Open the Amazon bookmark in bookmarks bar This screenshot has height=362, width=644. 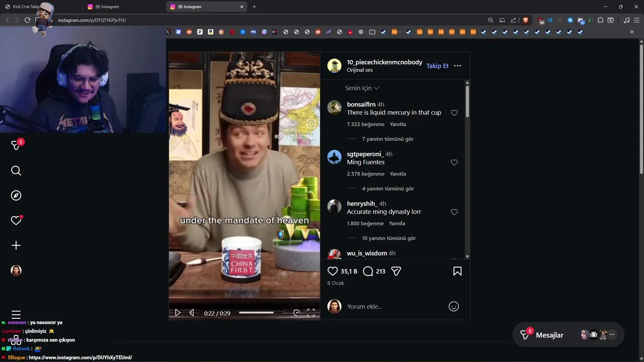(x=210, y=32)
